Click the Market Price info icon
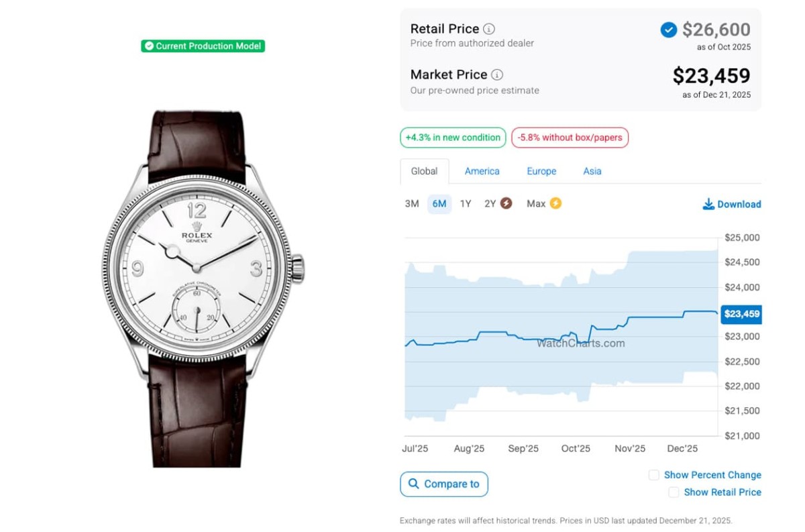 [x=497, y=74]
